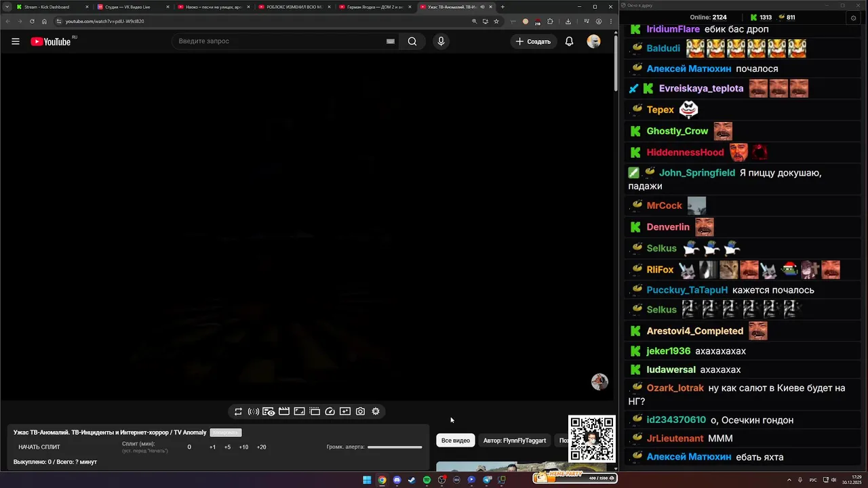Switch to РОБЛОКС ИЗМЕНИЛ ВСЮ tab
The image size is (868, 488).
pyautogui.click(x=293, y=7)
